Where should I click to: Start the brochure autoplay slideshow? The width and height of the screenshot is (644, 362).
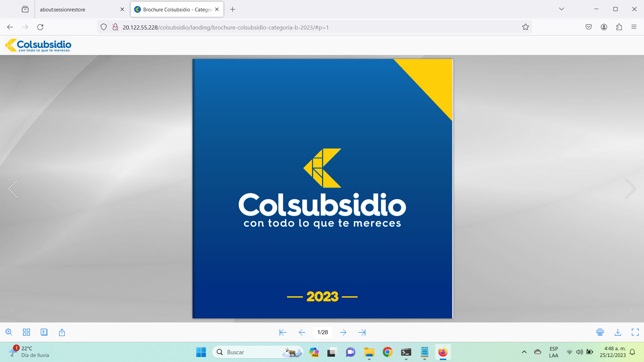(44, 332)
